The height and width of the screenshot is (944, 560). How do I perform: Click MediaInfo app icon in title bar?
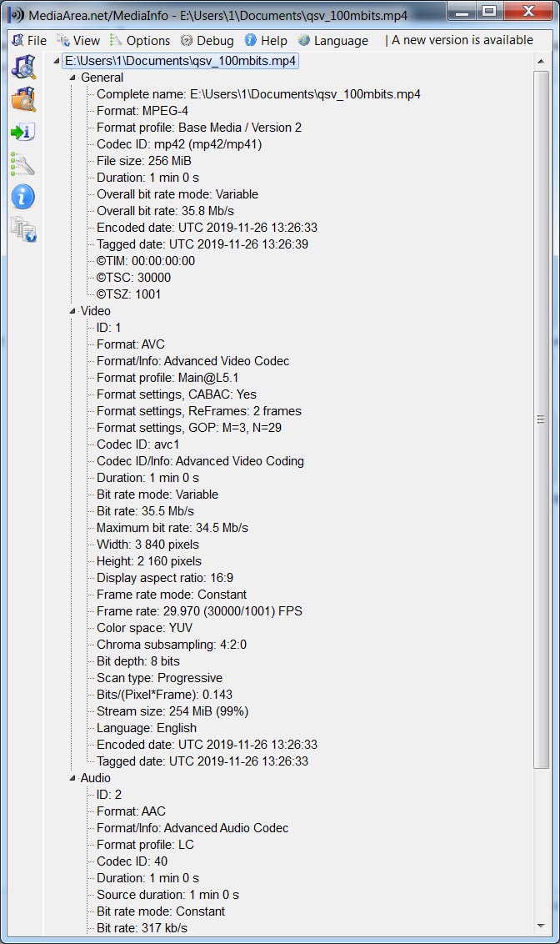coord(16,14)
